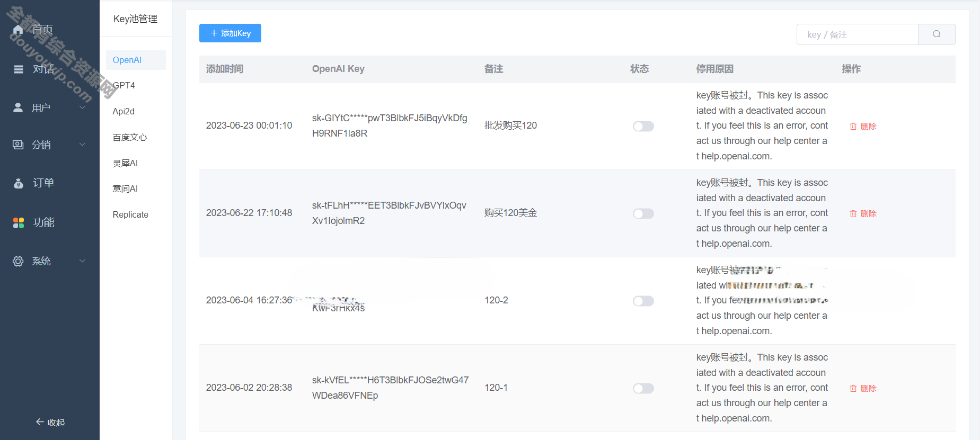Click the 分销 icon in sidebar
Image resolution: width=980 pixels, height=440 pixels.
click(x=18, y=145)
